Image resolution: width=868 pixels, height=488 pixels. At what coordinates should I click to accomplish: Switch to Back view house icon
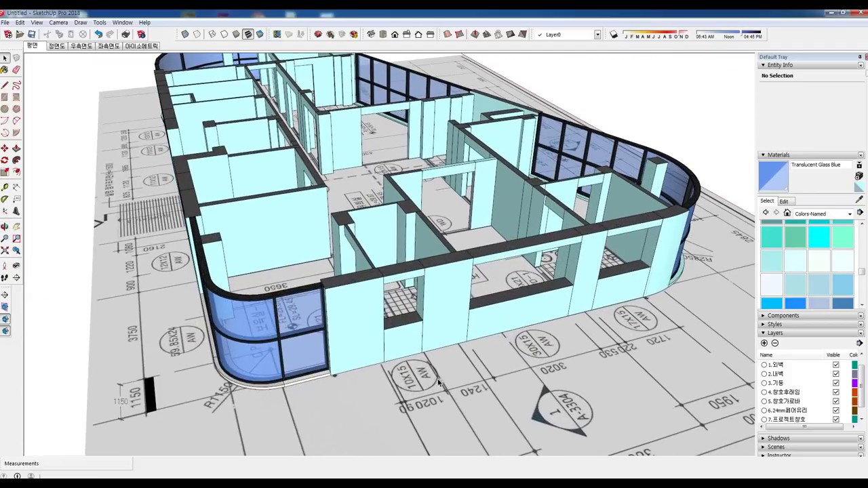coord(418,34)
